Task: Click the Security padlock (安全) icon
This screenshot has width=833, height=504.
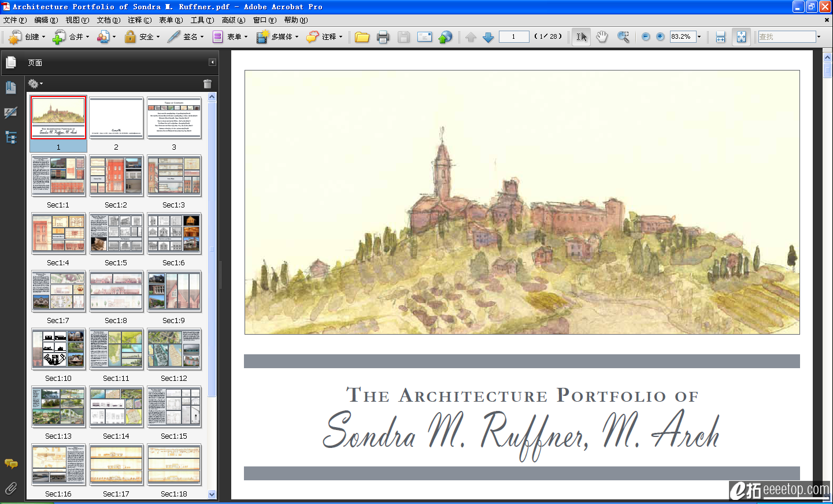Action: 131,37
